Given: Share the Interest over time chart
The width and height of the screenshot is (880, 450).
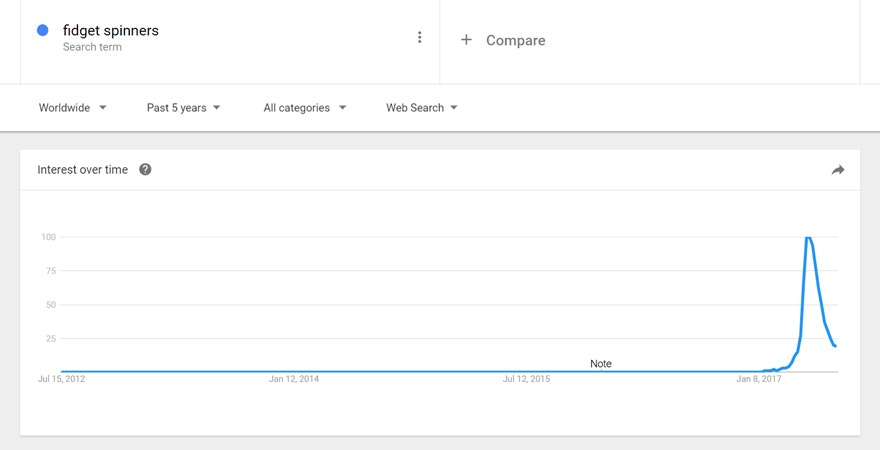Looking at the screenshot, I should 838,170.
